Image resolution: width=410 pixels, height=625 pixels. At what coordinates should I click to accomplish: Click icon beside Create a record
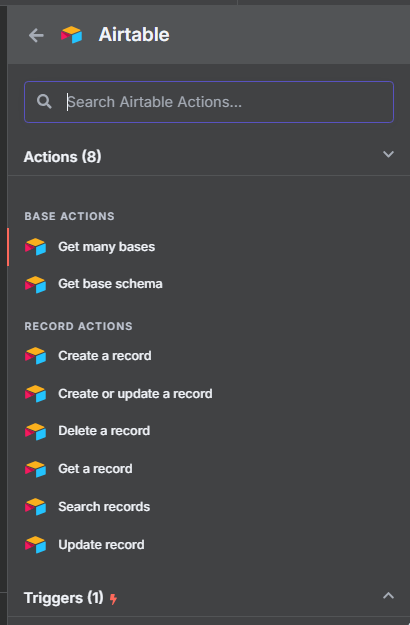(35, 356)
